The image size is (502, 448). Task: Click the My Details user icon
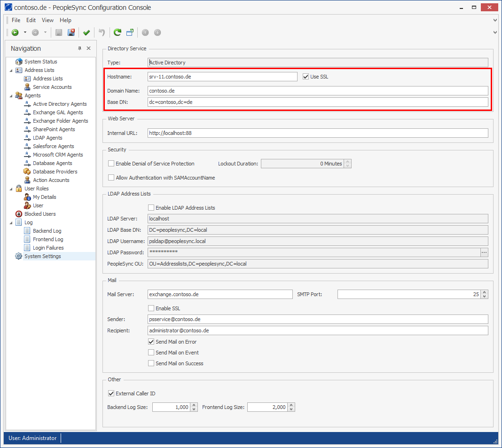click(x=27, y=197)
